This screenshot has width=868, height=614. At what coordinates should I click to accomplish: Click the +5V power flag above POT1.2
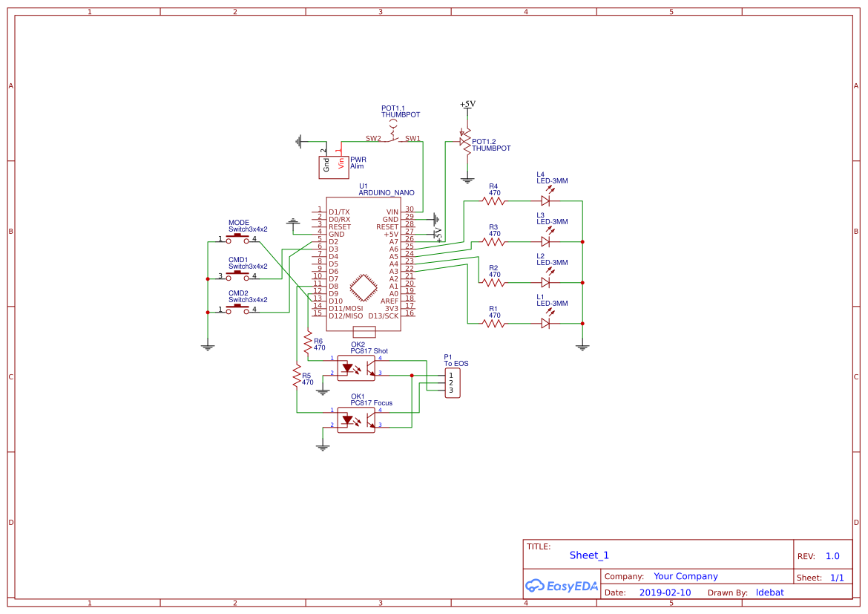pos(467,108)
